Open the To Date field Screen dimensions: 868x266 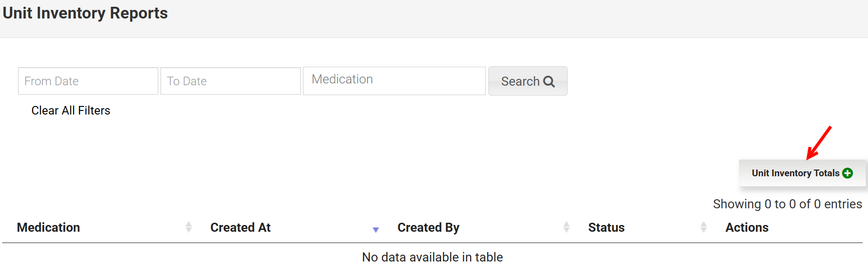point(230,81)
